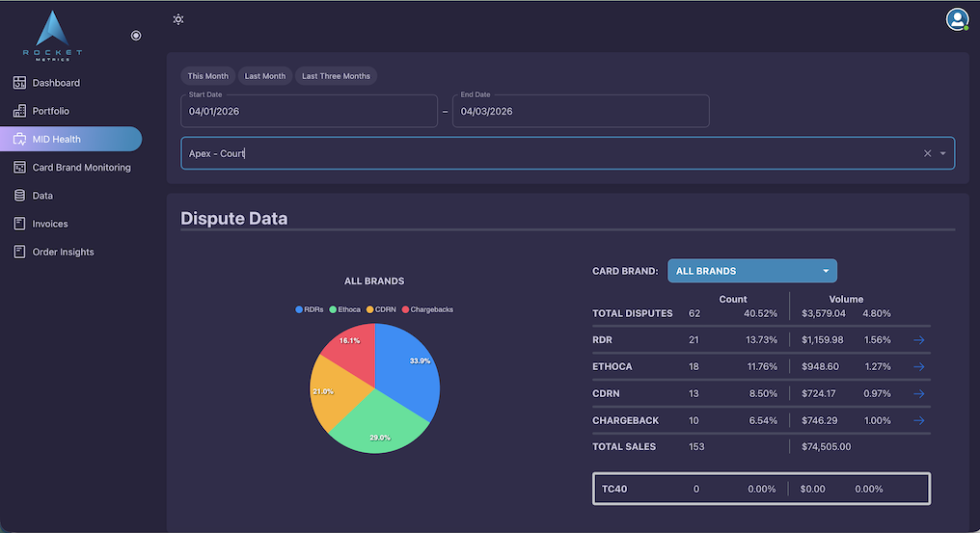
Task: Expand the merchant selector dropdown arrow
Action: coord(943,153)
